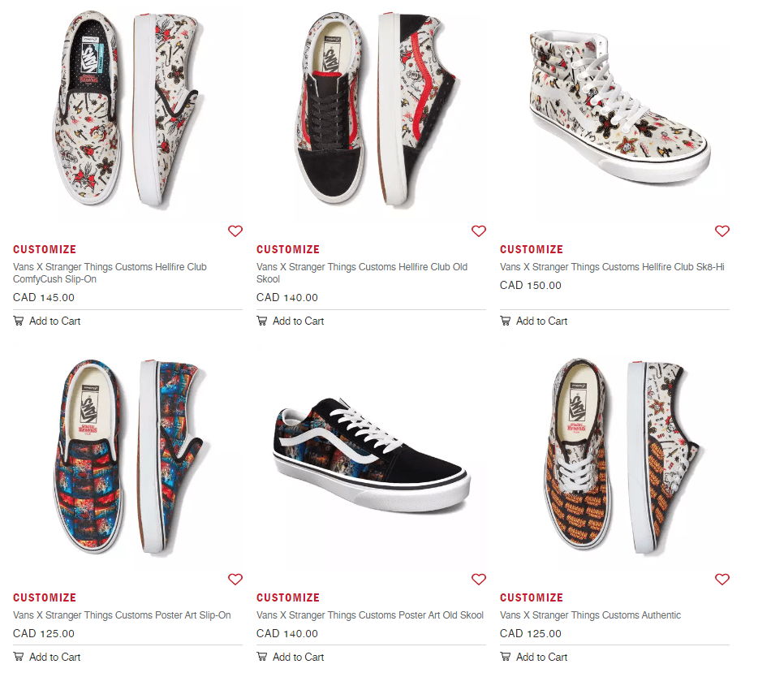This screenshot has width=784, height=677.
Task: Click cart icon under Hellfire Club Sk8-Hi
Action: [506, 321]
